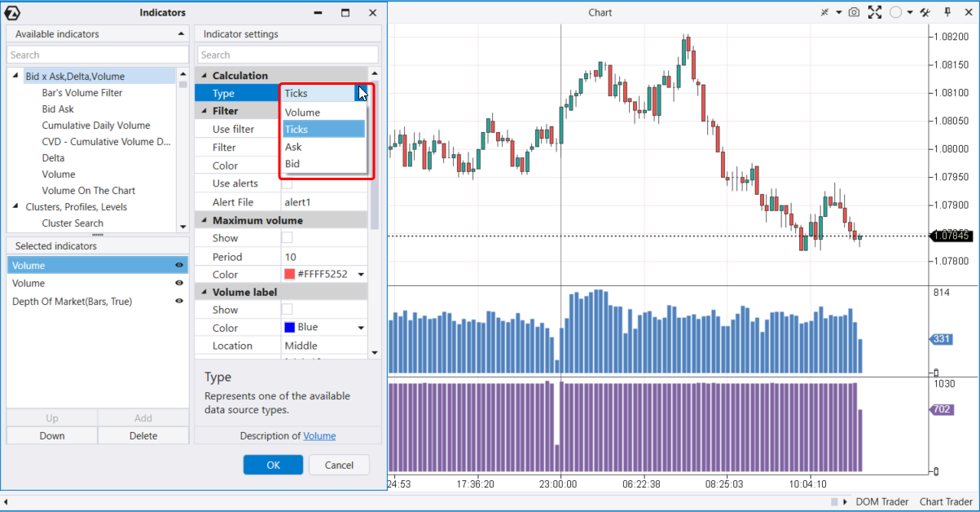Click the circle icon in chart toolbar
980x512 pixels.
click(895, 12)
